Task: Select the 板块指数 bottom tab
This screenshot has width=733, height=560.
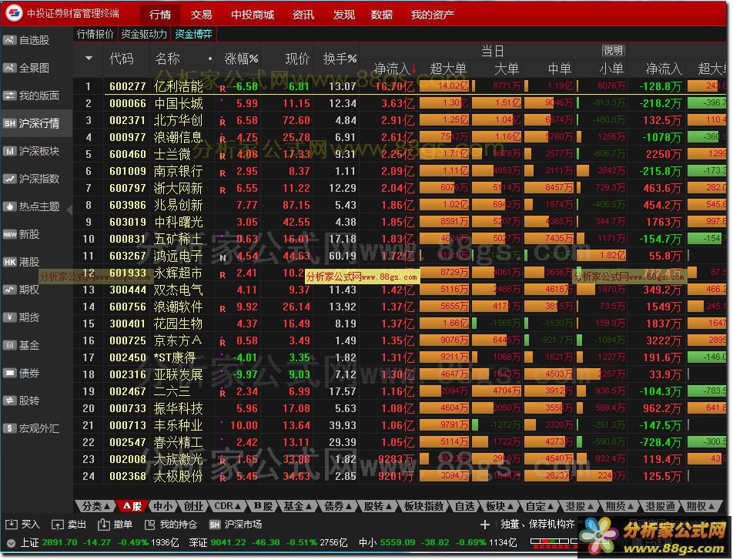Action: (423, 506)
